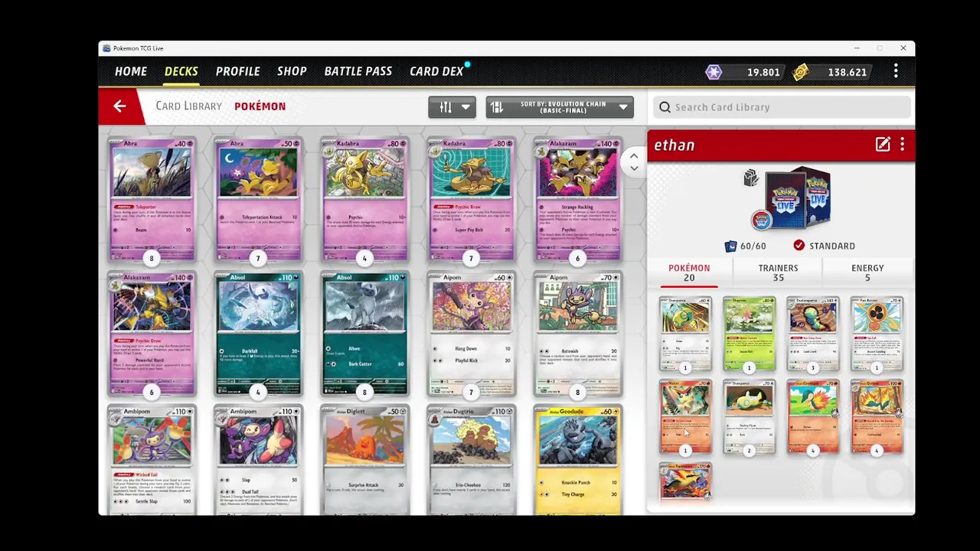Click the 19.801 crystals balance
The image size is (980, 551).
(763, 72)
